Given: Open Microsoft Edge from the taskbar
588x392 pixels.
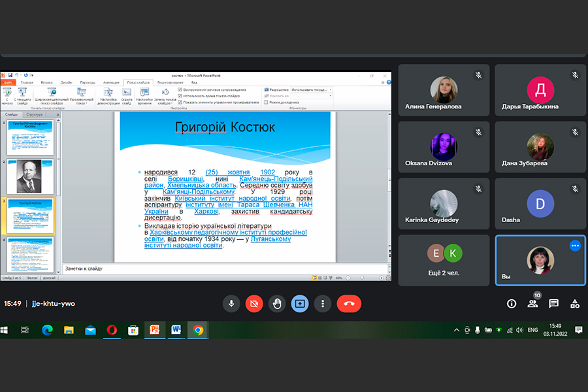Looking at the screenshot, I should tap(47, 330).
